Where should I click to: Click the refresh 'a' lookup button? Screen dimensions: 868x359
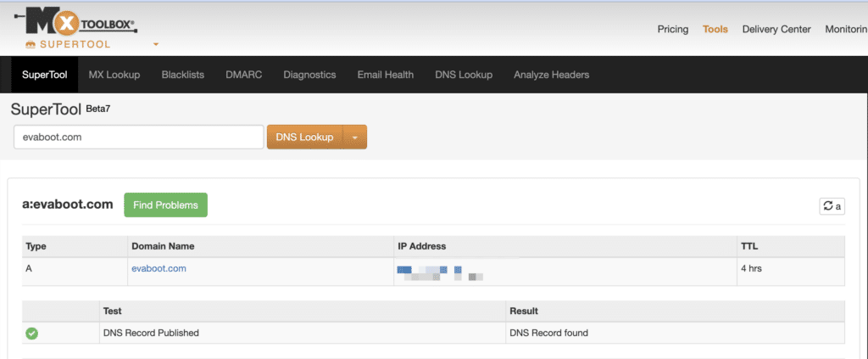(832, 206)
